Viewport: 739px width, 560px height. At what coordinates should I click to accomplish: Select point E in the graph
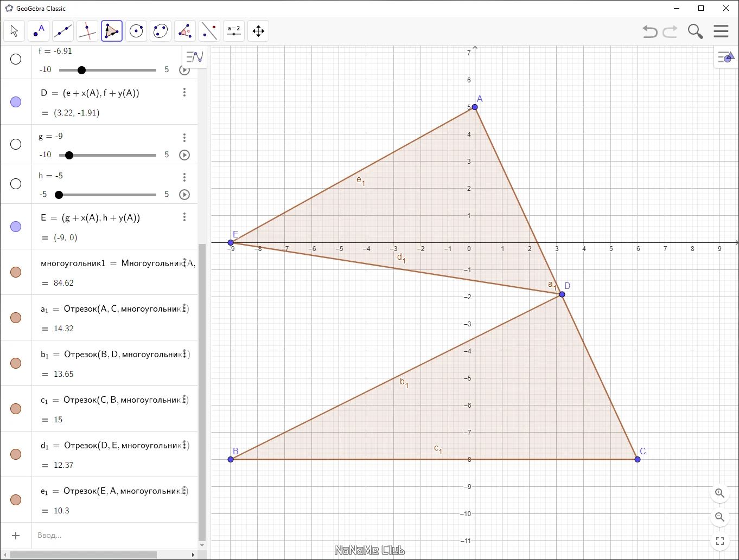pyautogui.click(x=231, y=242)
